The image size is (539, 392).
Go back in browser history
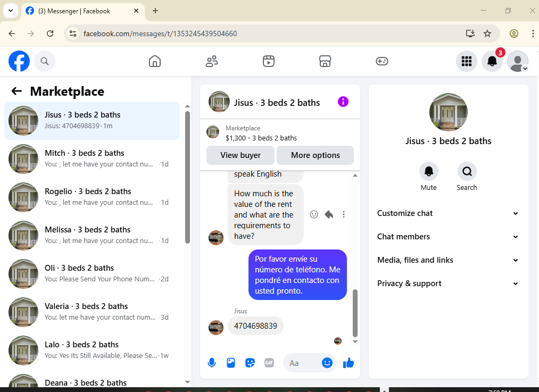[12, 34]
